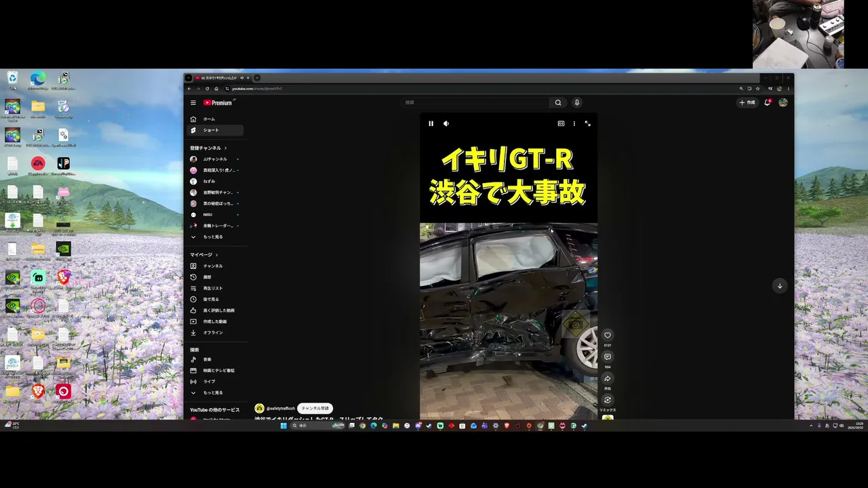
Task: Open the 作成 create button
Action: coord(747,103)
